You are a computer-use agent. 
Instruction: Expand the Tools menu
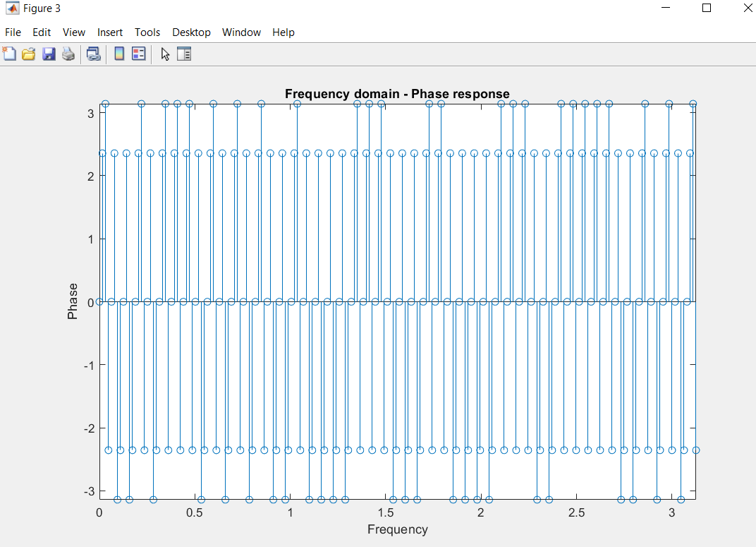[x=147, y=32]
